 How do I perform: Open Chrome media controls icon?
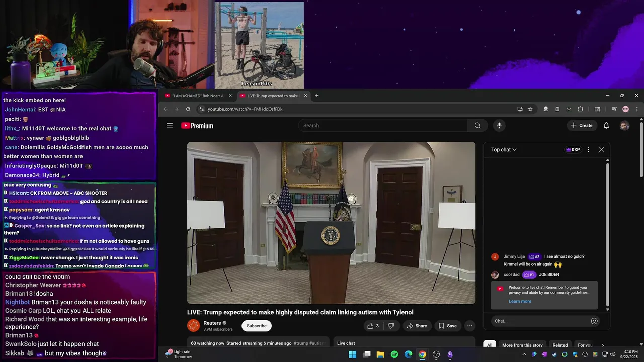(x=614, y=109)
